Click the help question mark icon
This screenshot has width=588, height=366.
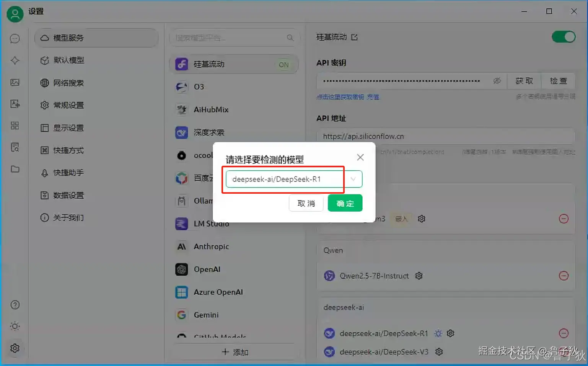click(15, 305)
